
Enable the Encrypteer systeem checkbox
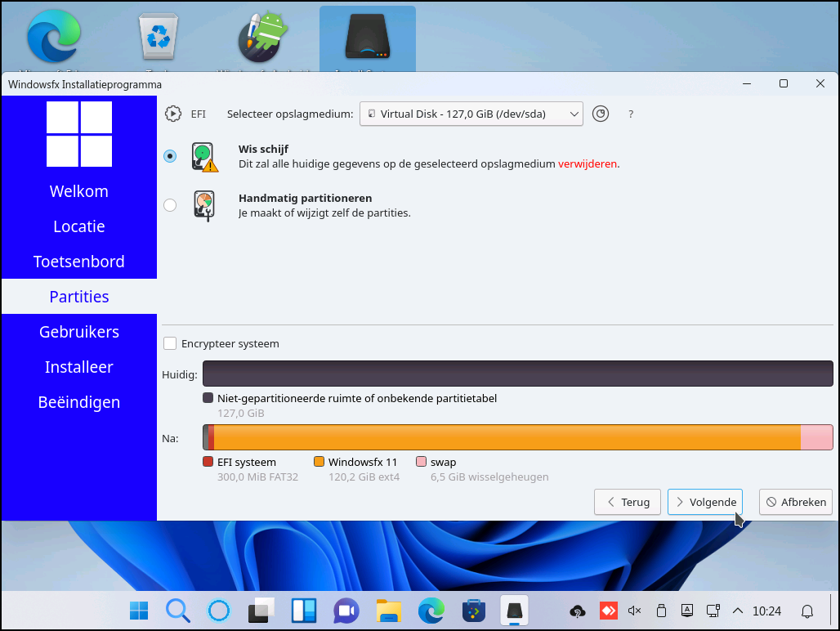pyautogui.click(x=170, y=343)
